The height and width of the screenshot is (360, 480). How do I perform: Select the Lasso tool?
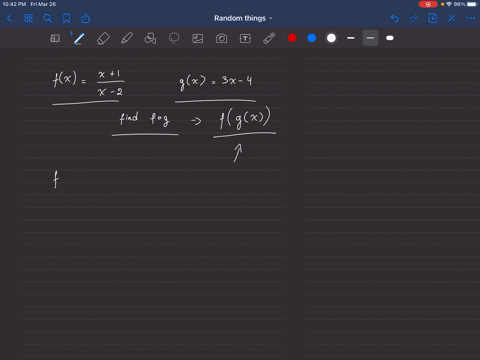point(174,38)
